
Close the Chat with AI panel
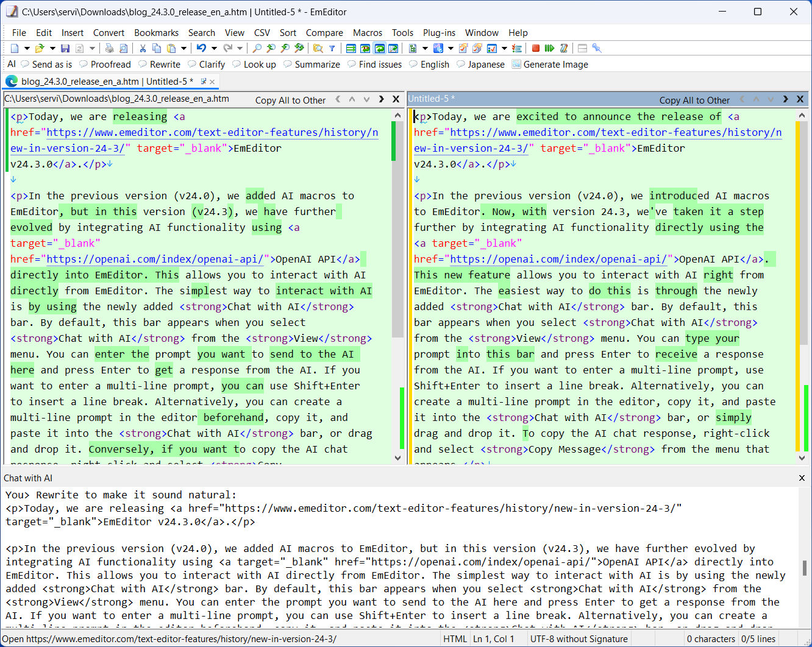(802, 478)
